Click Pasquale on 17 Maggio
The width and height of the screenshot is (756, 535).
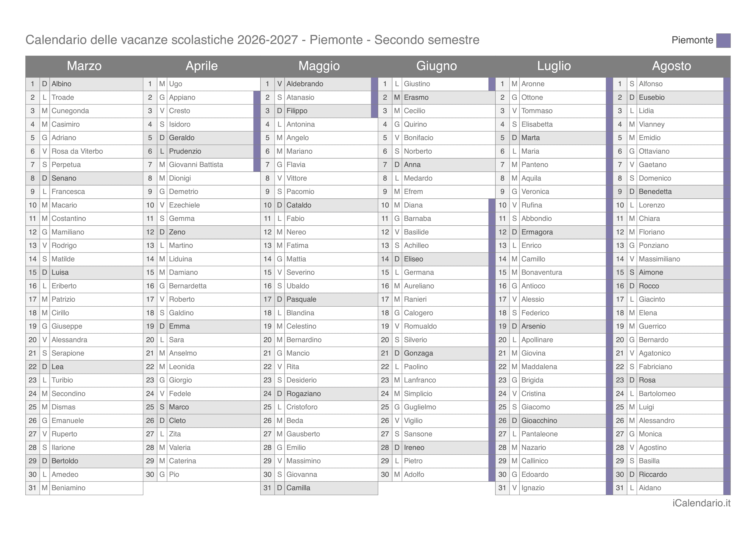point(301,299)
